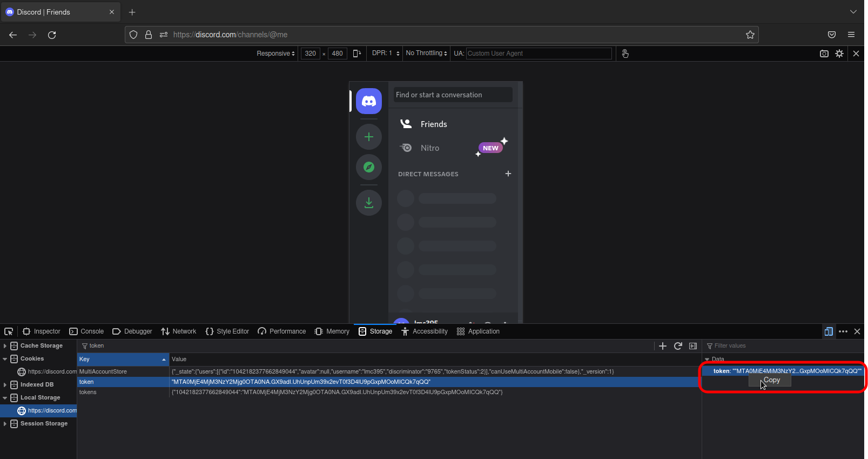868x459 pixels.
Task: Activate the element picker icon
Action: [x=9, y=331]
